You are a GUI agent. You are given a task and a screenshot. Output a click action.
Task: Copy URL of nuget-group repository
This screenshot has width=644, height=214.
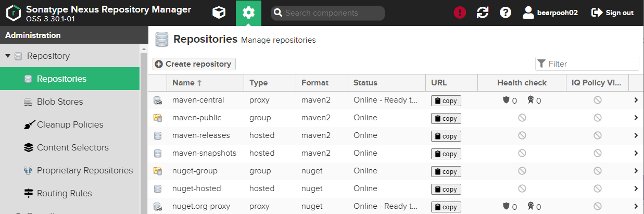[446, 172]
